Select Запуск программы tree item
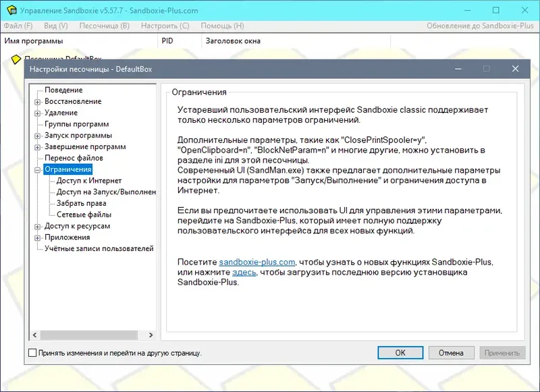 78,135
